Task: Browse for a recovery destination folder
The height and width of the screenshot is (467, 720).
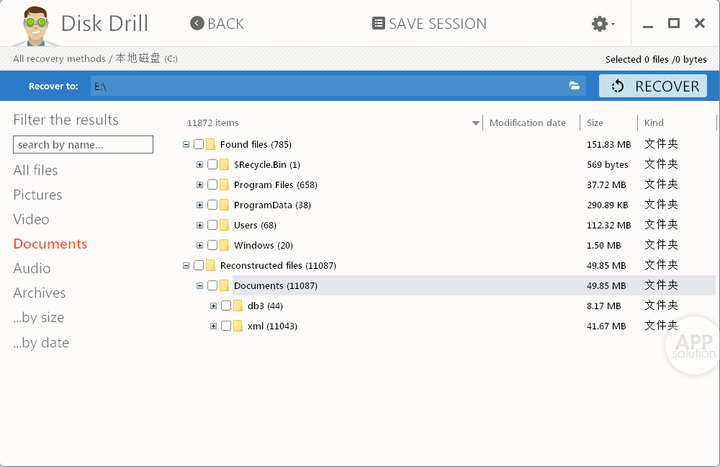Action: pyautogui.click(x=574, y=86)
